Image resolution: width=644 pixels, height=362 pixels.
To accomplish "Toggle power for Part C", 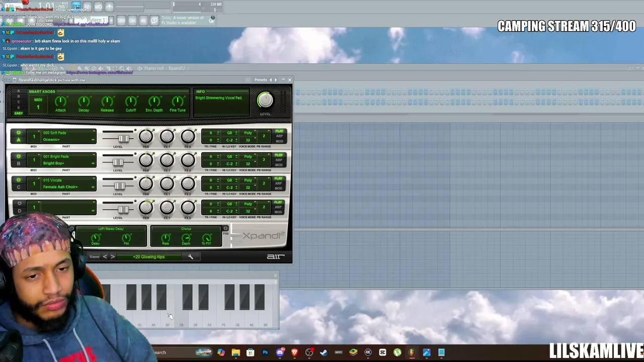I will coord(19,180).
